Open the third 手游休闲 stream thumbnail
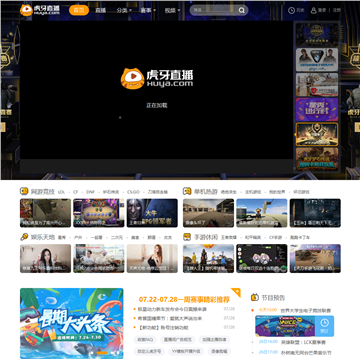360x360 pixels. coord(315,259)
